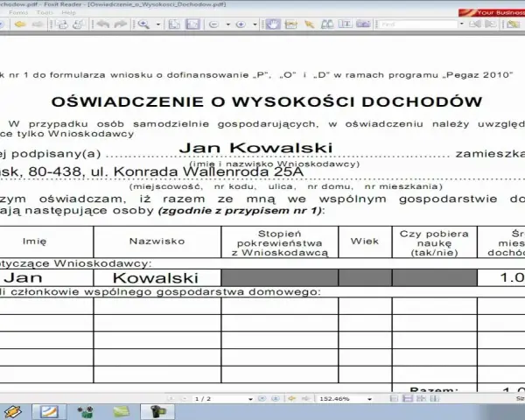Viewport: 525px width, 420px height.
Task: Select Single Page layout icon in status bar
Action: coord(395,399)
